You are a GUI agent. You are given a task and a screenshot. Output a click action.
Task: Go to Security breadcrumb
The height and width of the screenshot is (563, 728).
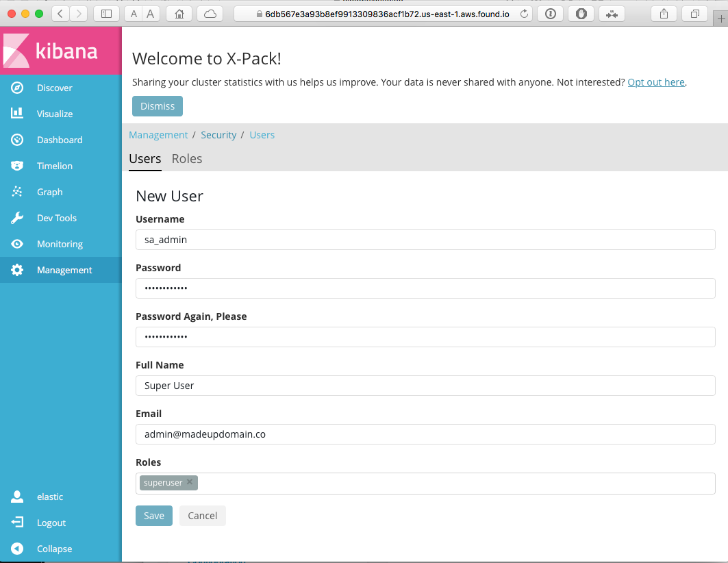218,135
